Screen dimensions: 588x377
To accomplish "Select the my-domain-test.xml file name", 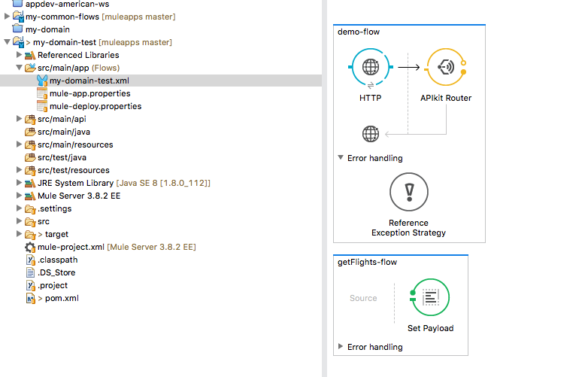I will pos(89,81).
